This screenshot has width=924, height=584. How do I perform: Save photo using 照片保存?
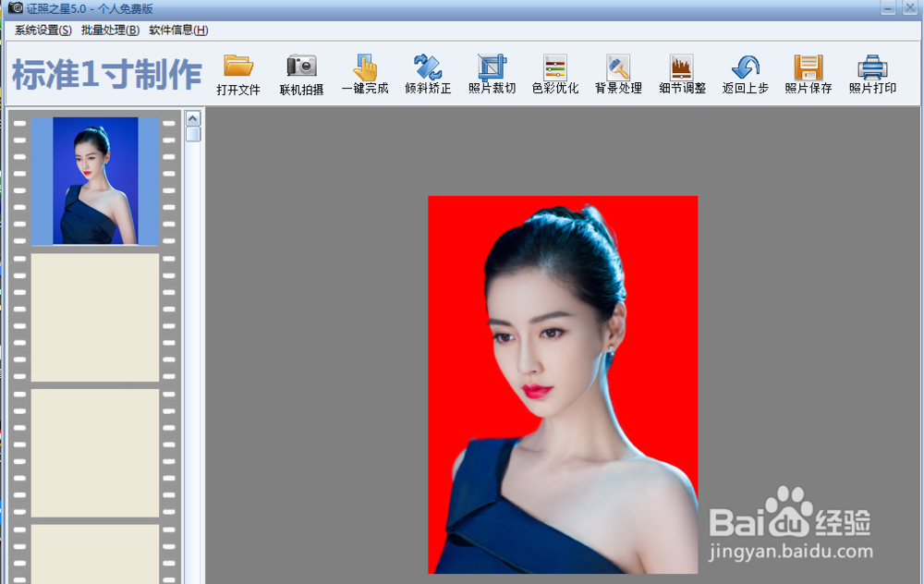click(x=808, y=75)
